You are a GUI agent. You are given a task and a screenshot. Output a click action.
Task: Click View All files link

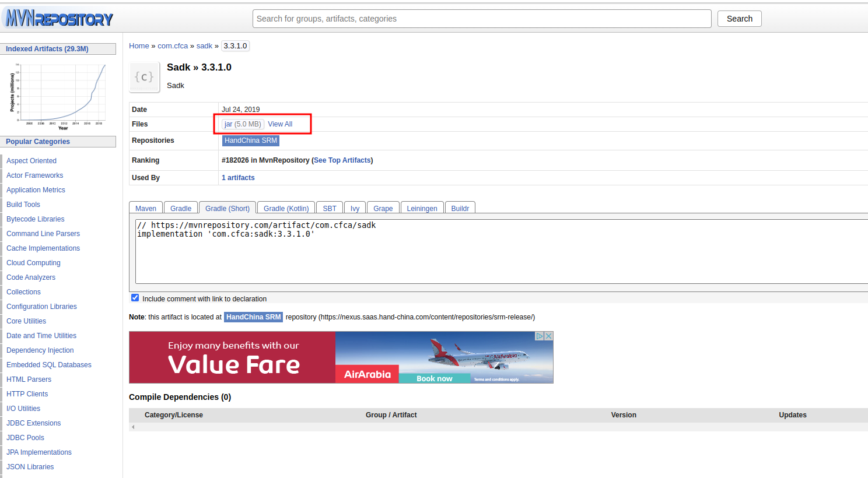(280, 124)
